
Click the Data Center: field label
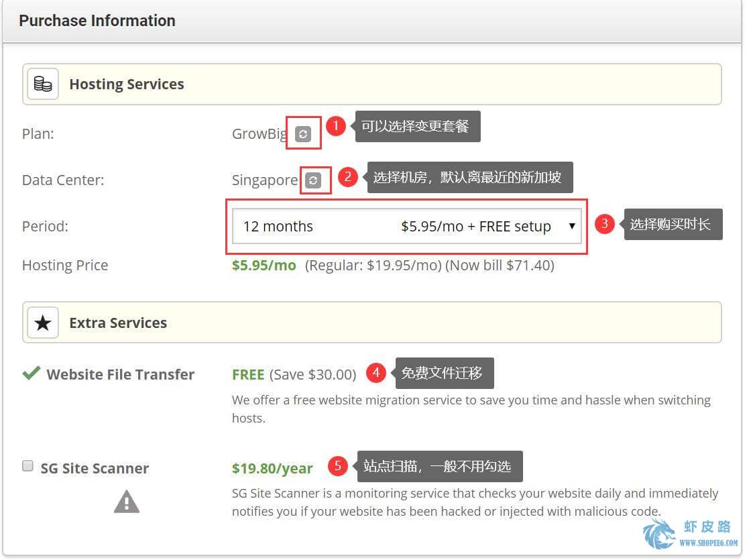click(63, 180)
